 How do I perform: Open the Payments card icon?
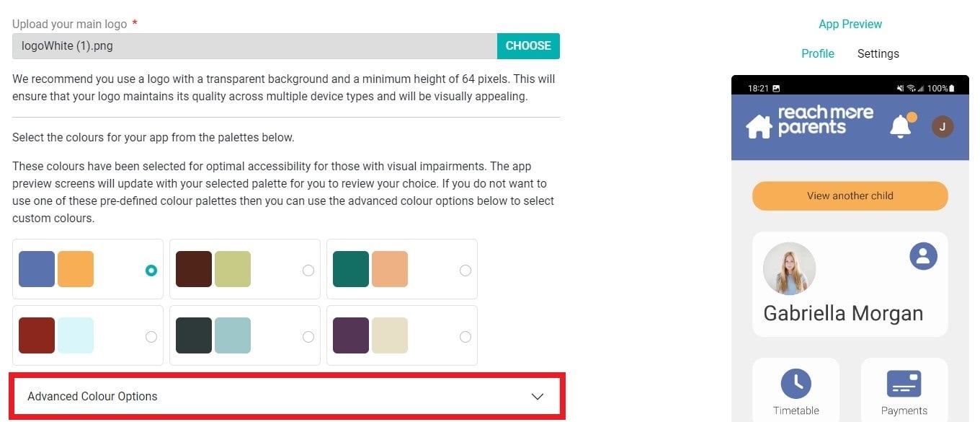904,383
